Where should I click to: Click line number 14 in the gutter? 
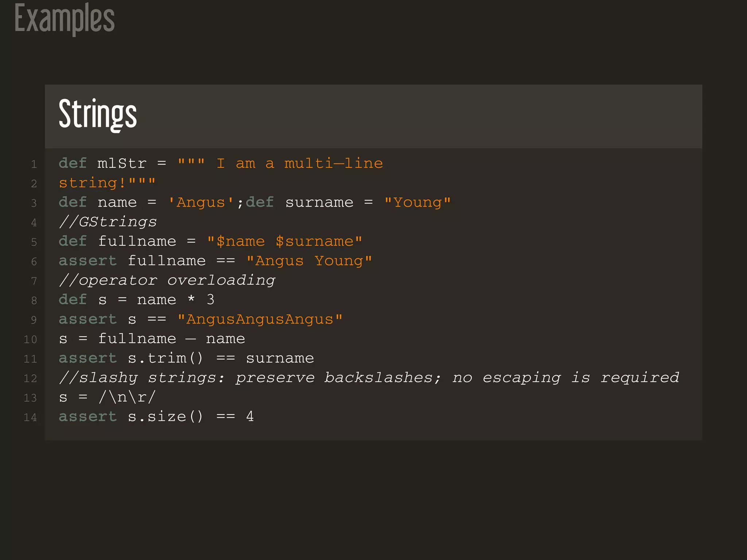click(30, 417)
